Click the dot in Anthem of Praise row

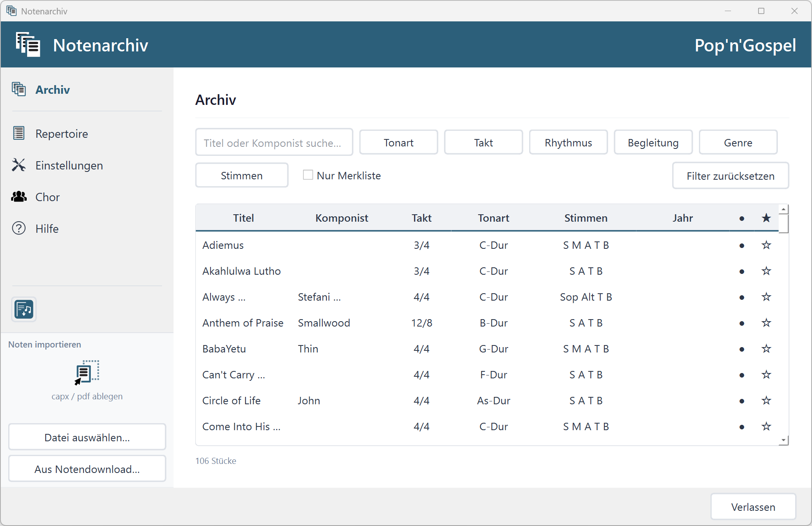[x=742, y=323]
